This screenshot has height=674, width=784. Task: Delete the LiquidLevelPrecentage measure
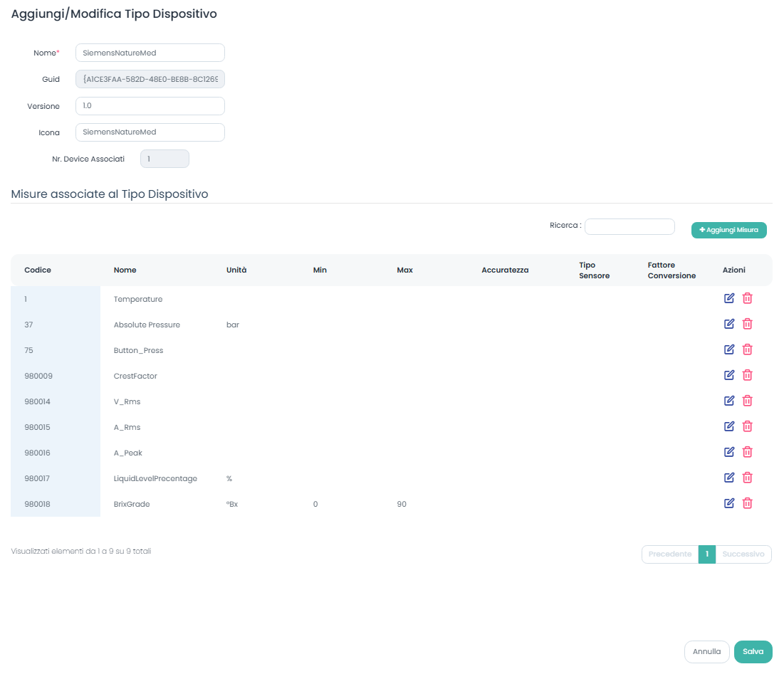pyautogui.click(x=747, y=478)
